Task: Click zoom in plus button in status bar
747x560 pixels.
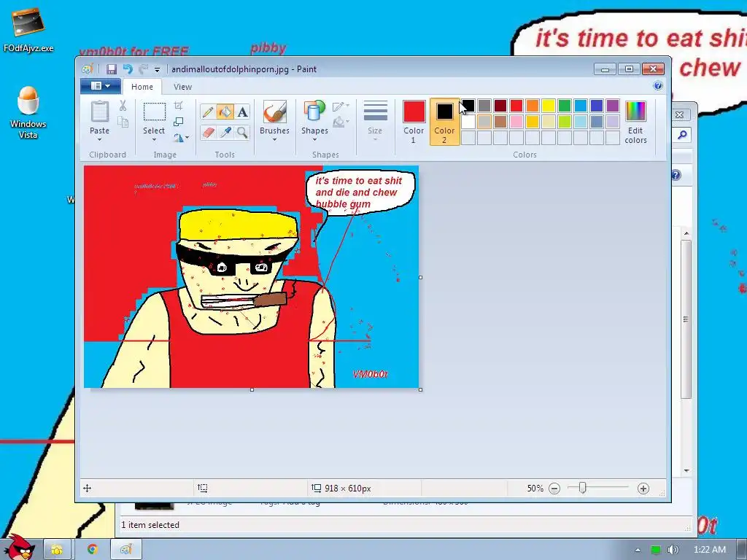Action: point(643,489)
